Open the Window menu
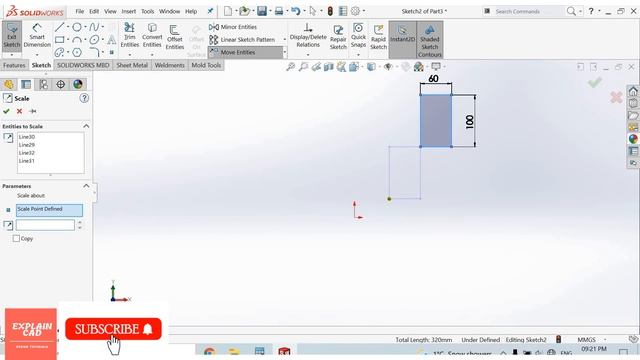Viewport: 640px width, 360px height. click(x=169, y=11)
